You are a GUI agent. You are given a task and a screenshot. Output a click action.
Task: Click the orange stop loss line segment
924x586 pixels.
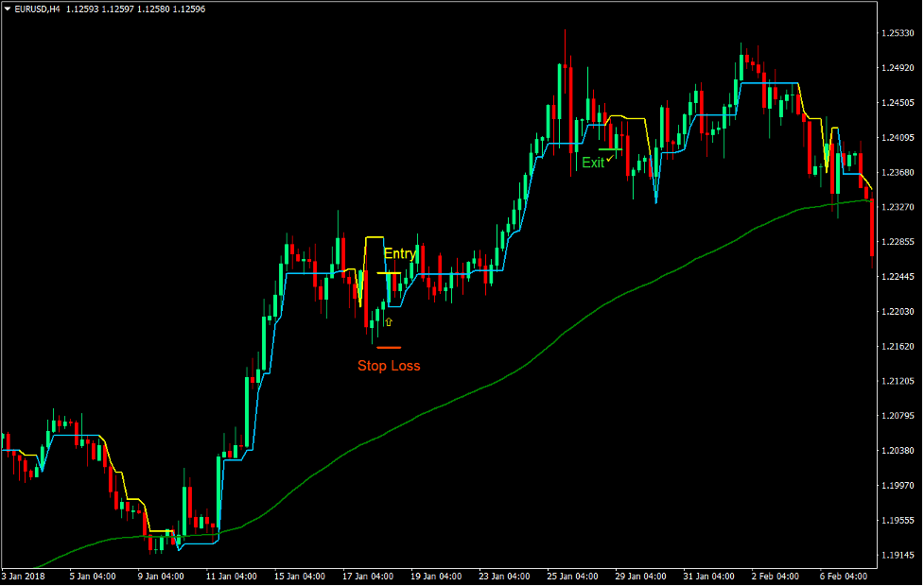[x=388, y=346]
